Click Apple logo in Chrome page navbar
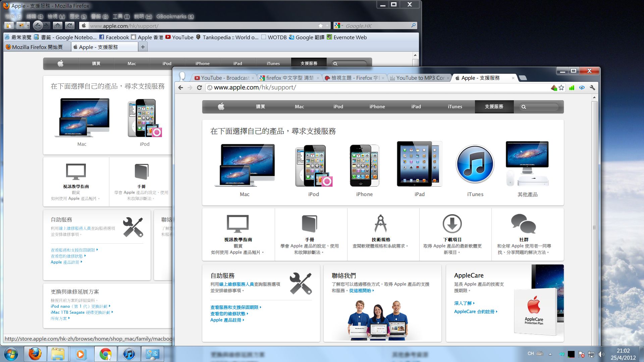 coord(221,107)
